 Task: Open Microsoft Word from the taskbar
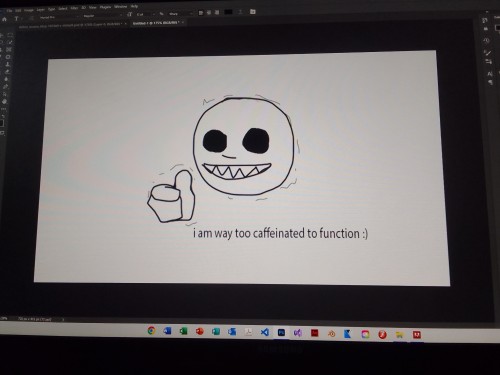click(x=167, y=331)
